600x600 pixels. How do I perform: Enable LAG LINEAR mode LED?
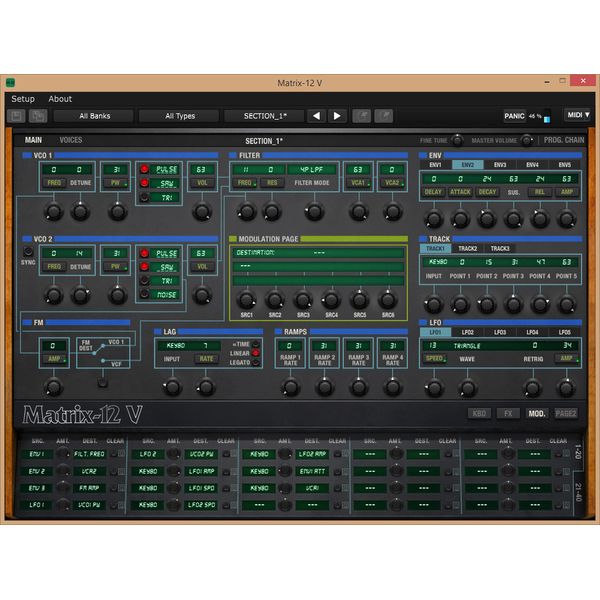[256, 353]
